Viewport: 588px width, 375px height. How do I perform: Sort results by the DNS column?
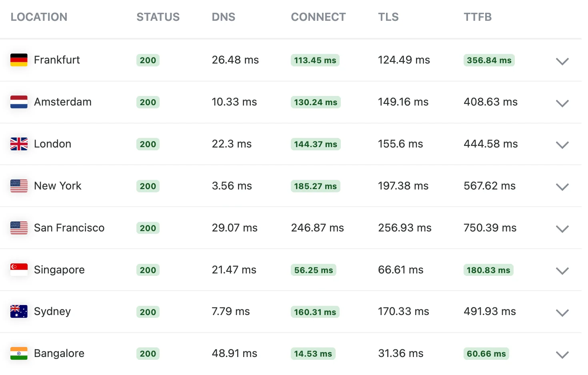pyautogui.click(x=223, y=17)
